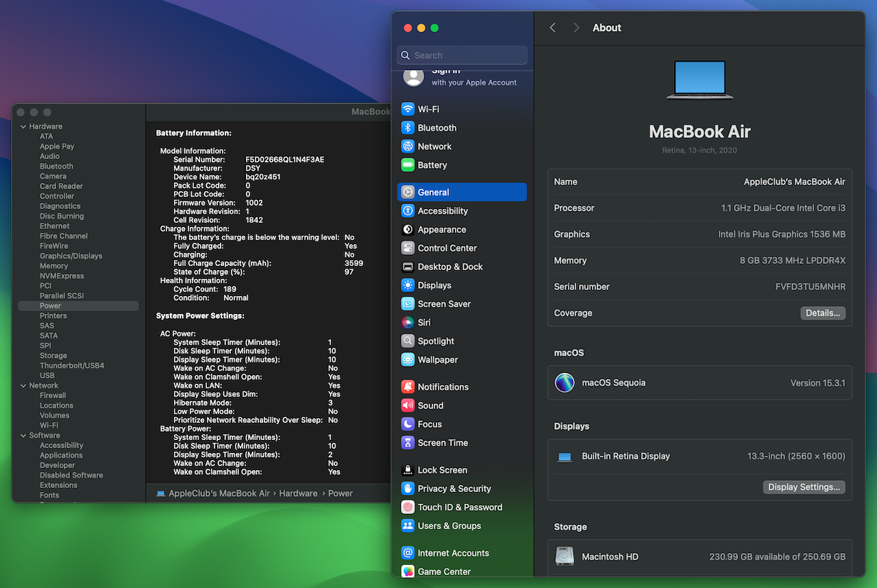
Task: Open the Users & Groups icon
Action: click(x=408, y=526)
